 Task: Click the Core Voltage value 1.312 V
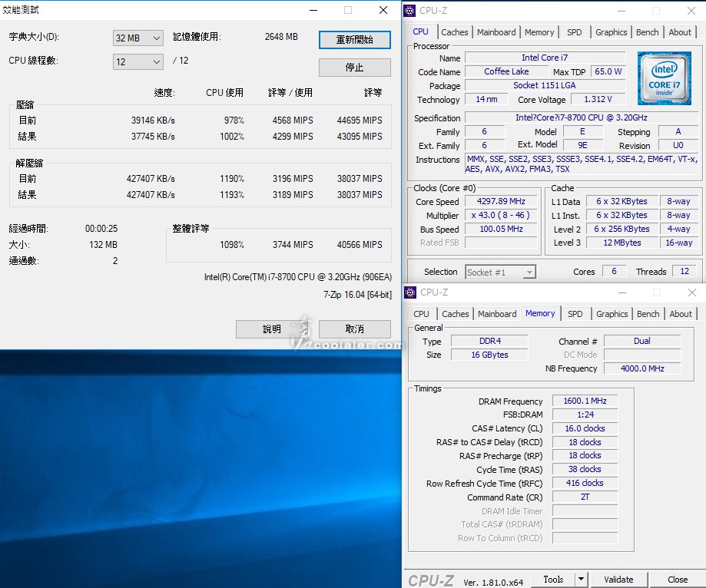point(598,99)
